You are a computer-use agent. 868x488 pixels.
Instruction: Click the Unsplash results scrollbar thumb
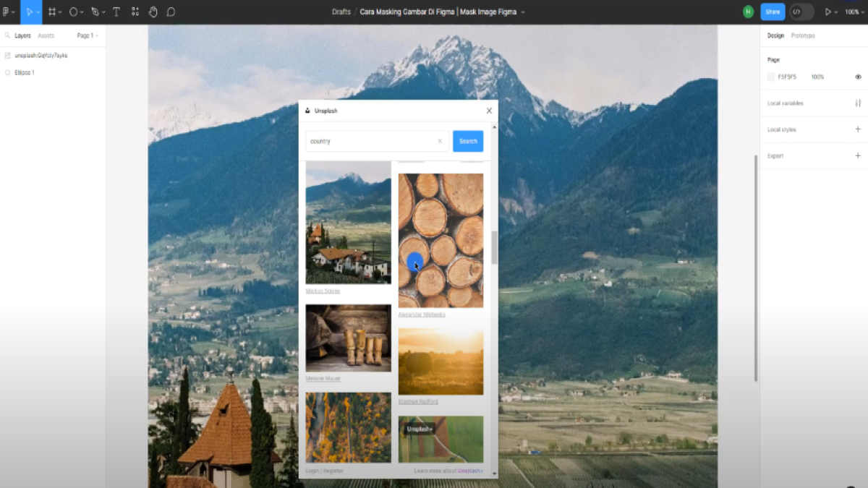(495, 248)
